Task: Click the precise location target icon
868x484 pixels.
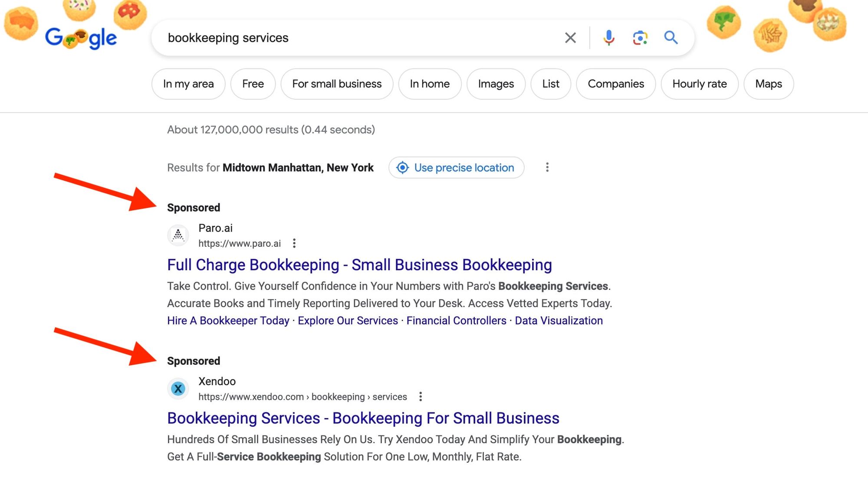Action: coord(403,168)
